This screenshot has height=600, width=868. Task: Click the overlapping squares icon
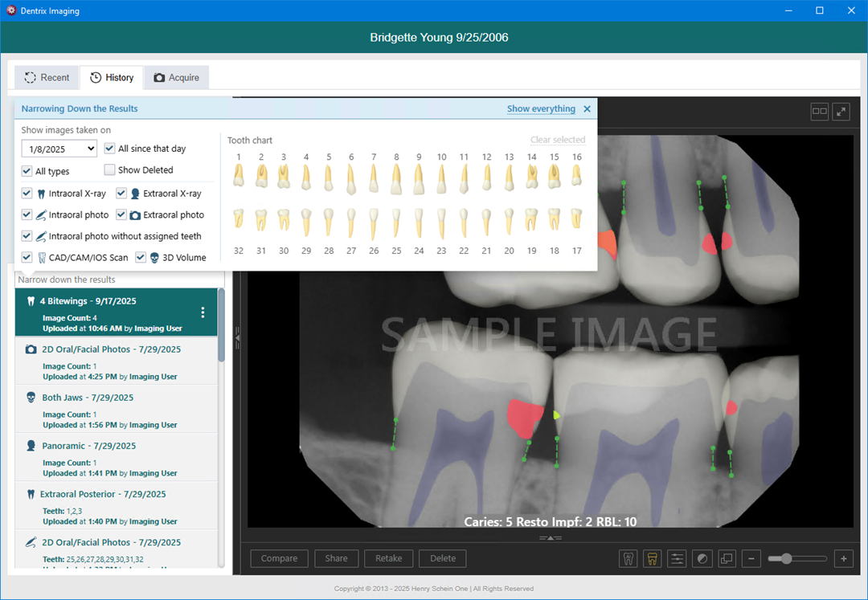pyautogui.click(x=726, y=559)
